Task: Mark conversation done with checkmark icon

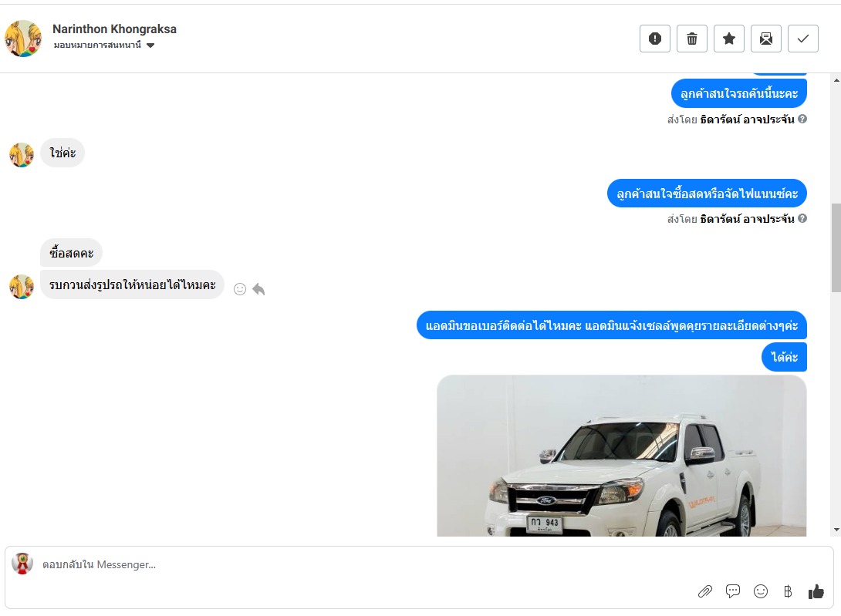Action: pyautogui.click(x=803, y=39)
